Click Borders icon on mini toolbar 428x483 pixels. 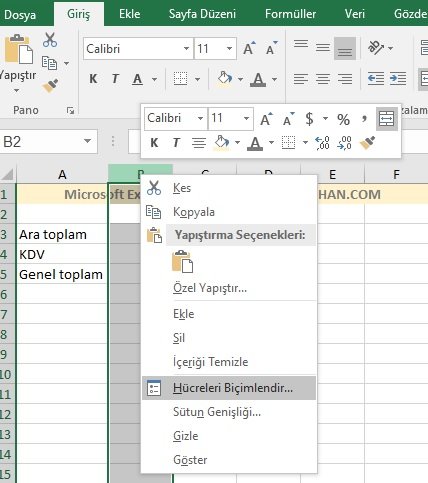pyautogui.click(x=288, y=143)
